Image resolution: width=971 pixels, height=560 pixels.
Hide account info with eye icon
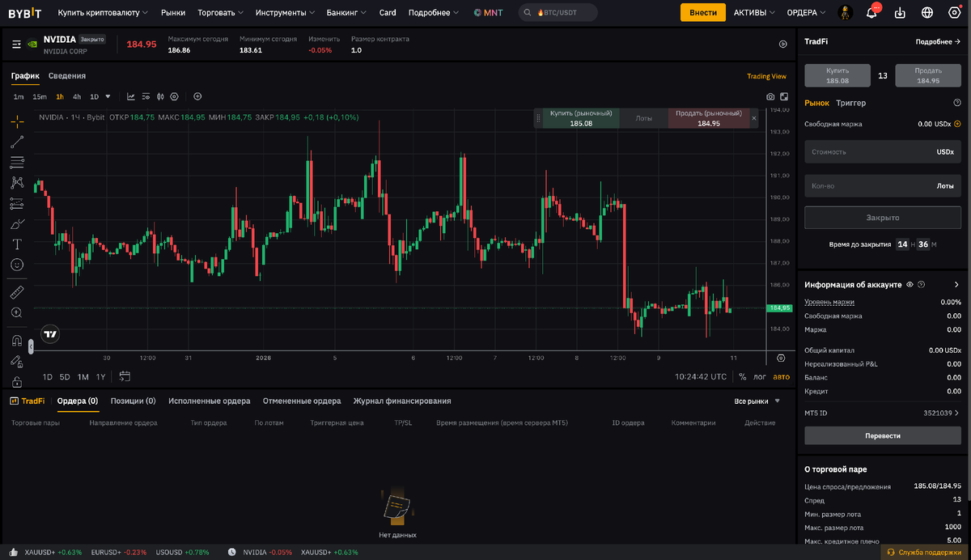tap(910, 285)
